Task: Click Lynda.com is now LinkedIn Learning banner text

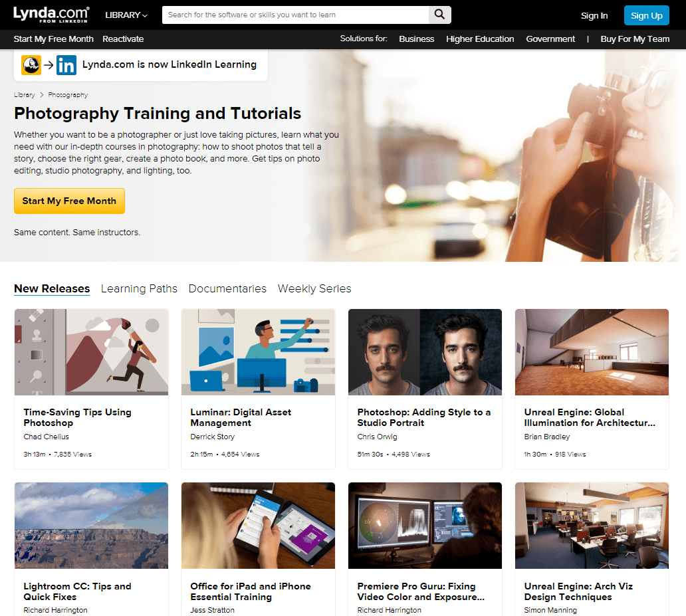Action: 170,64
